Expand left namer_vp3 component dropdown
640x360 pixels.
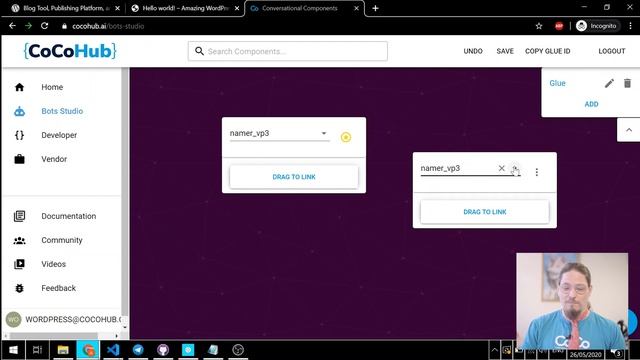click(324, 133)
